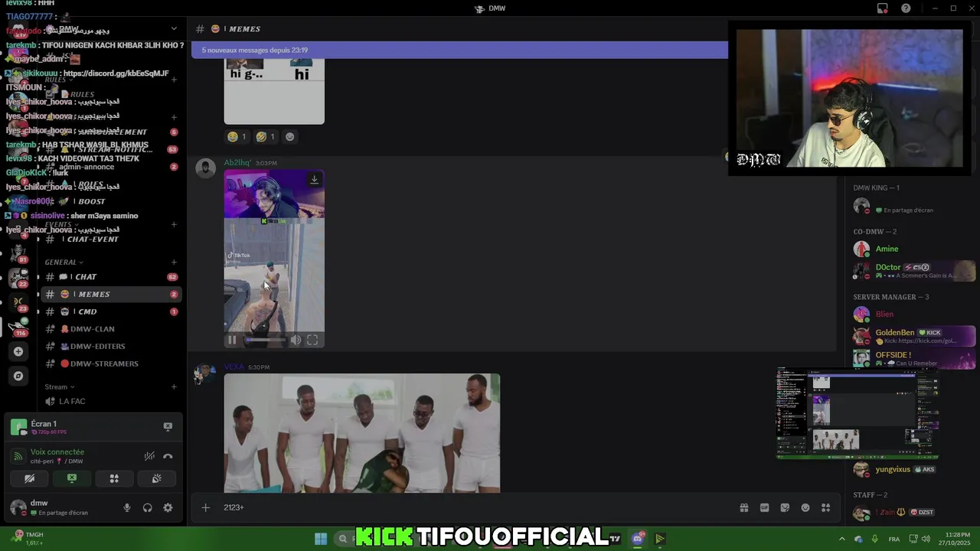980x551 pixels.
Task: Toggle noise suppression icon
Action: [x=149, y=456]
